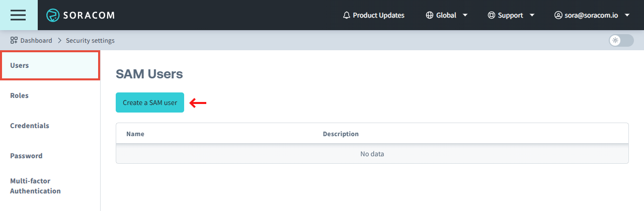Click the Description column header
644x211 pixels.
(341, 134)
